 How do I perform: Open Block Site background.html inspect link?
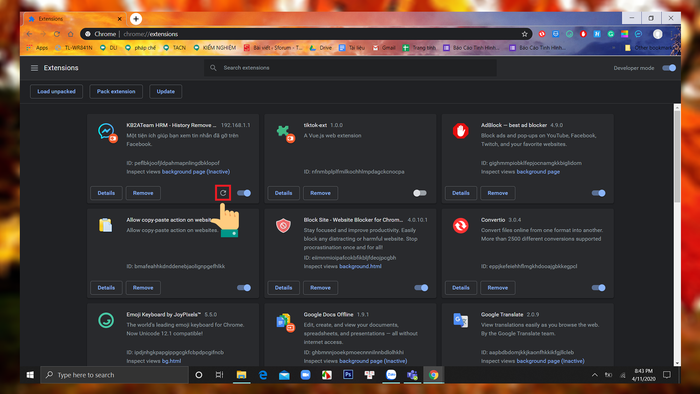click(360, 266)
